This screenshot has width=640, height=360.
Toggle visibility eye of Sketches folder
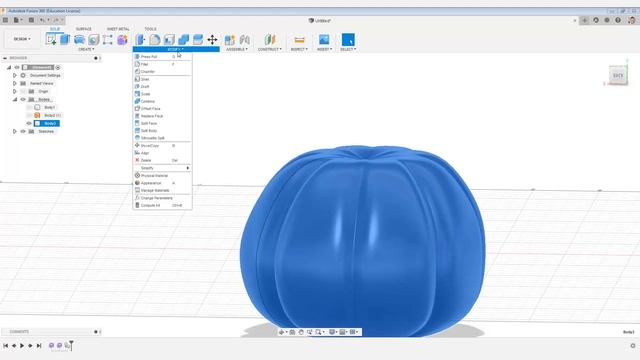[23, 131]
